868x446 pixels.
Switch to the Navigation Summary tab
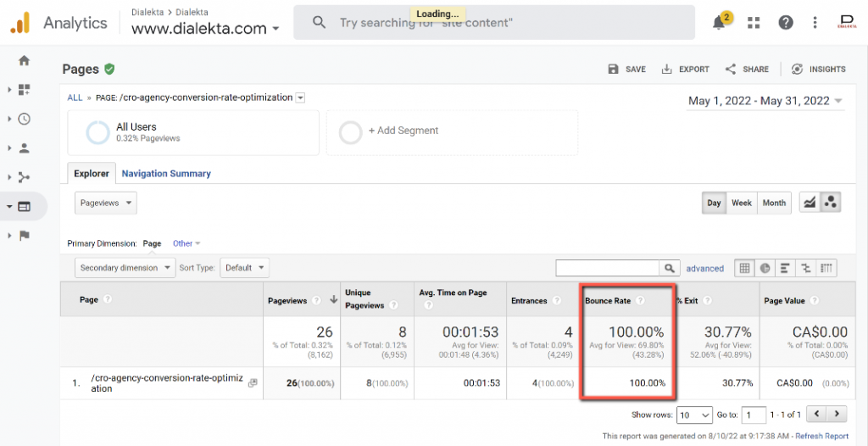[x=166, y=174]
